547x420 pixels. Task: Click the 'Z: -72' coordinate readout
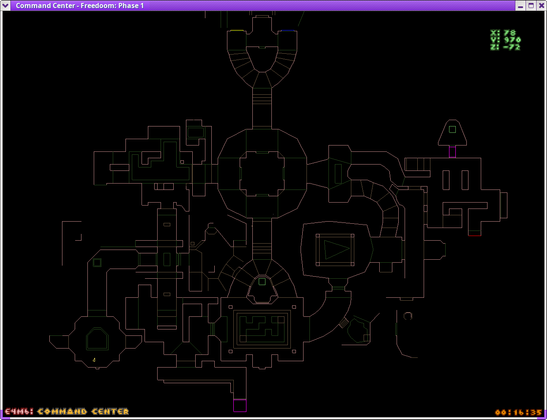point(505,47)
